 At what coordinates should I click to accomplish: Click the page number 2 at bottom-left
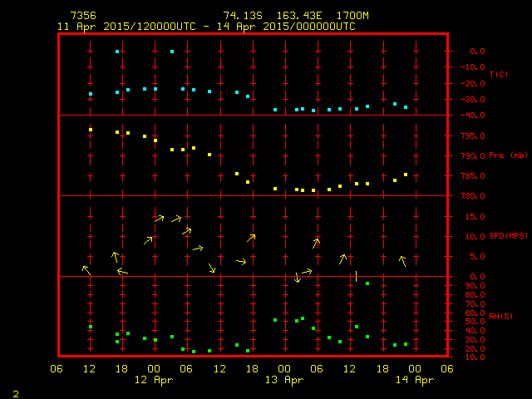click(x=15, y=392)
